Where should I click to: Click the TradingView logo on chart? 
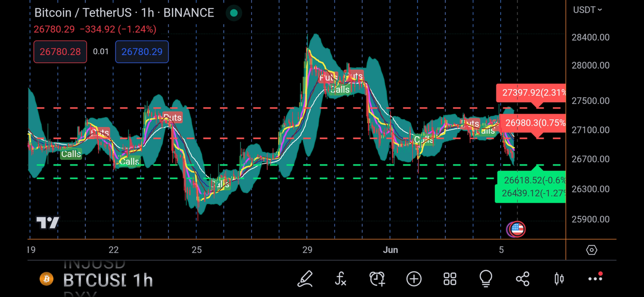[47, 223]
